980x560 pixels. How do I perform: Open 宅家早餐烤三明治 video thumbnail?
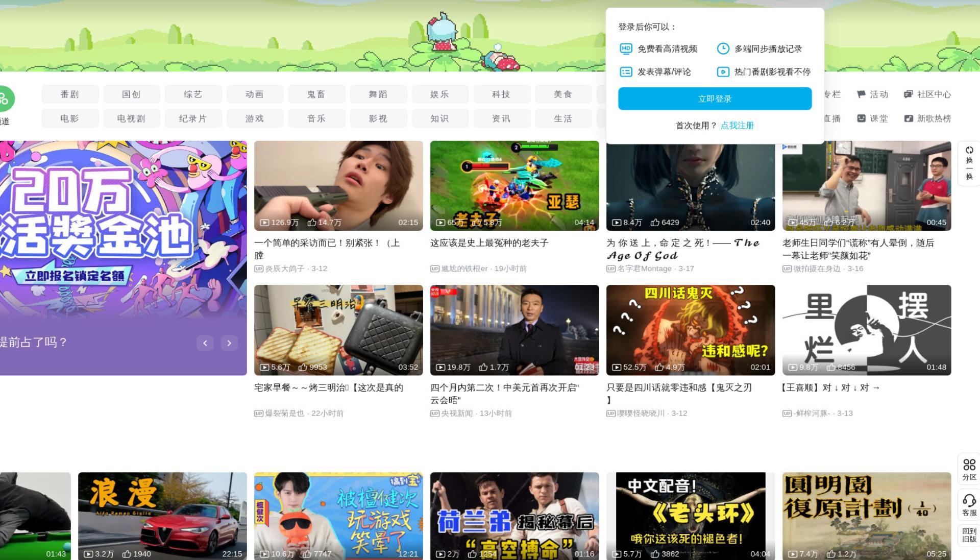pos(338,330)
